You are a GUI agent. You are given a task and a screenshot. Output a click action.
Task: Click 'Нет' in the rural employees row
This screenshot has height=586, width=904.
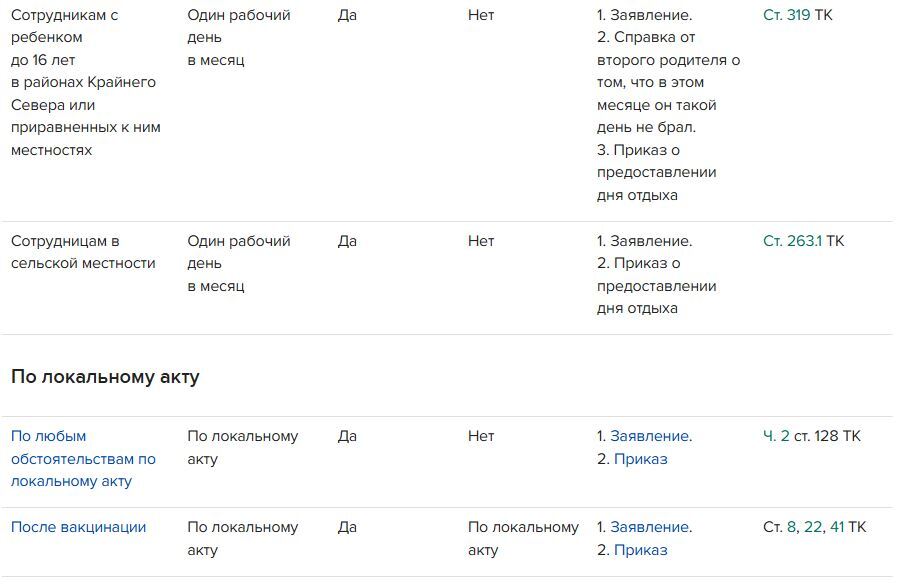[x=481, y=241]
